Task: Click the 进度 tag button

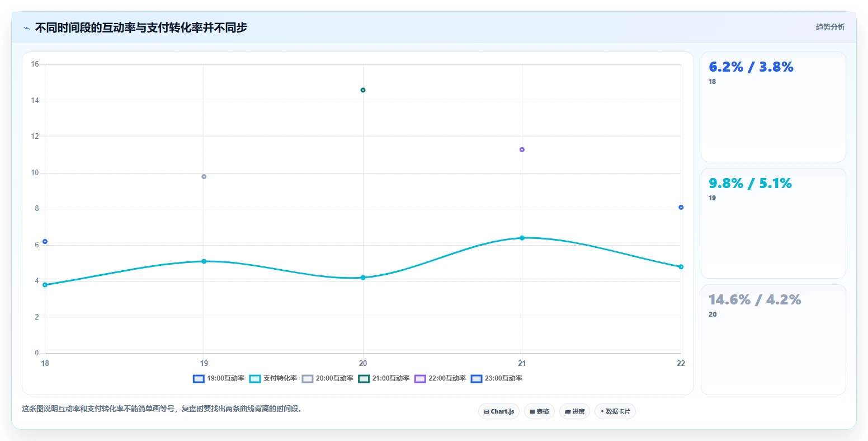Action: click(574, 411)
